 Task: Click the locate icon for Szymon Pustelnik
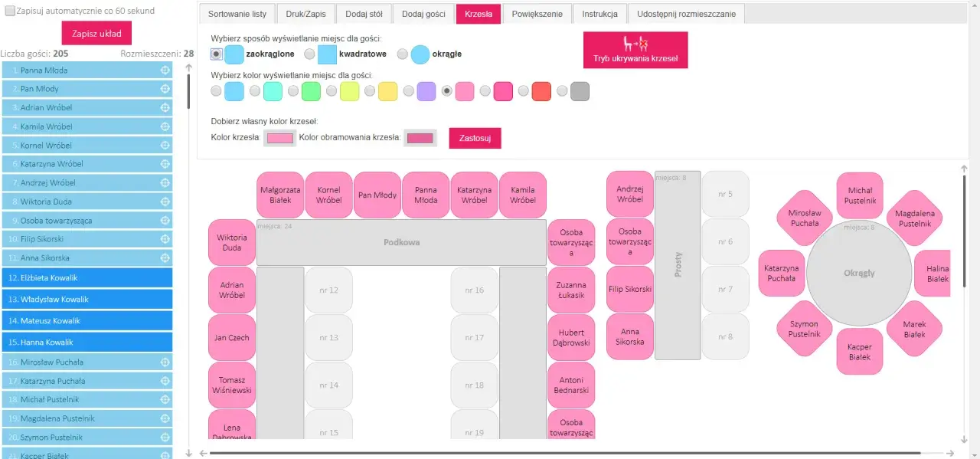(165, 437)
